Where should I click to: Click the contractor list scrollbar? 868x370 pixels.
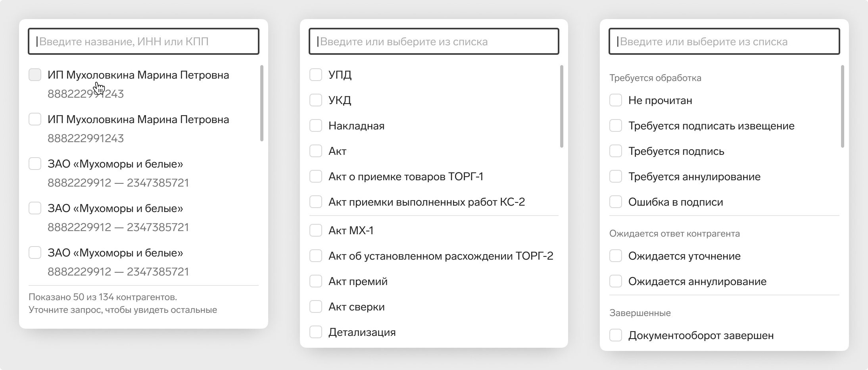coord(262,103)
